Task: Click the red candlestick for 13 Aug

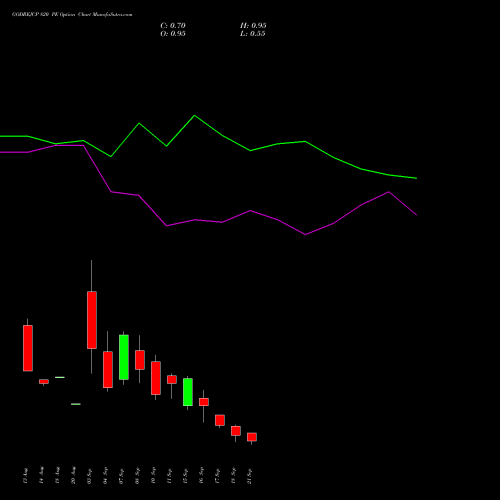Action: point(28,348)
